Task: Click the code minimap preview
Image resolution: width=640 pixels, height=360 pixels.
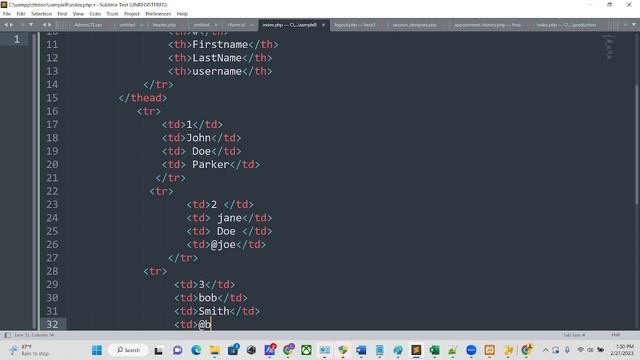Action: point(610,47)
